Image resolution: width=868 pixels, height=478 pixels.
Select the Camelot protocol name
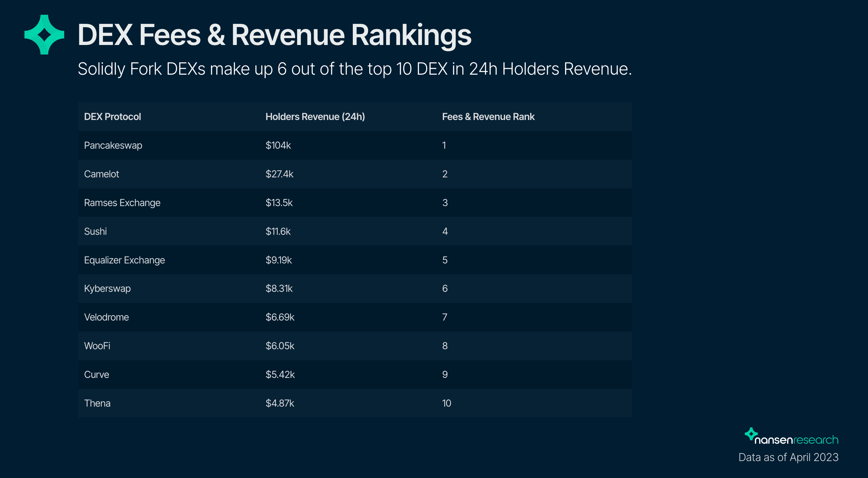[x=101, y=174]
